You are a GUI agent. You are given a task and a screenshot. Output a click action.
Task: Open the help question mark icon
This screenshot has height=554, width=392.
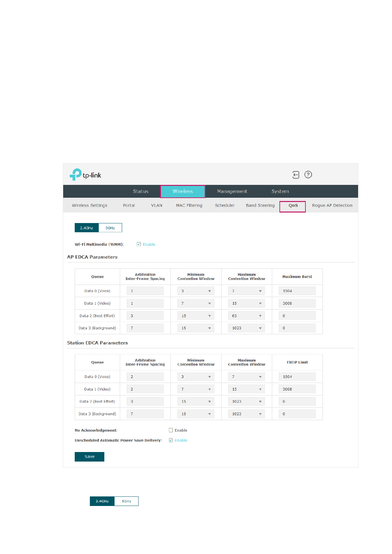tap(308, 175)
